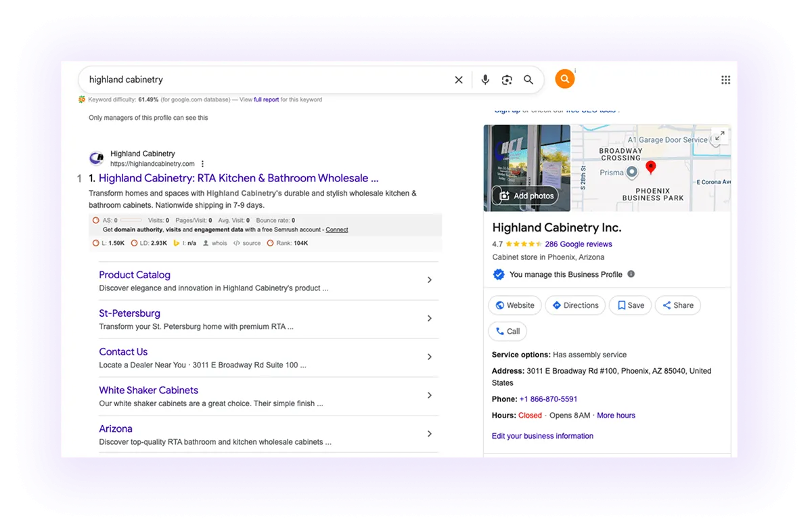
Task: Share the business profile with the Share icon
Action: coord(677,305)
